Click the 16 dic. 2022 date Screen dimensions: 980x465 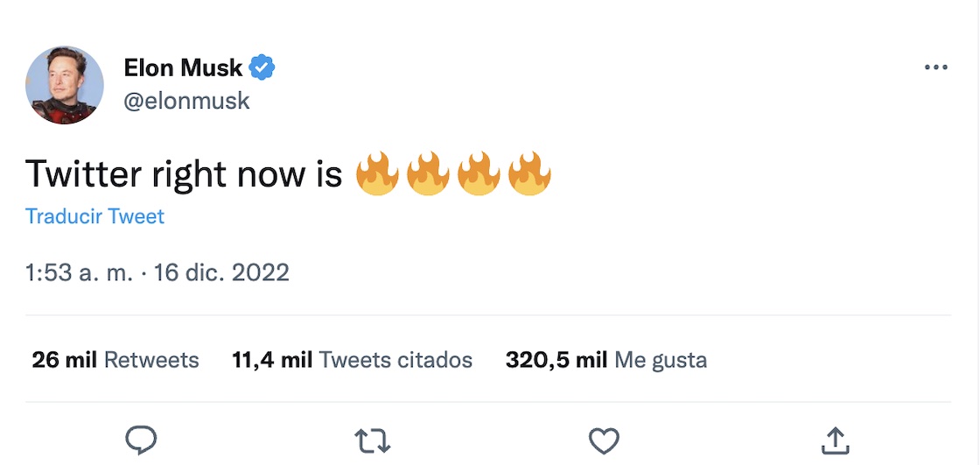click(x=221, y=272)
